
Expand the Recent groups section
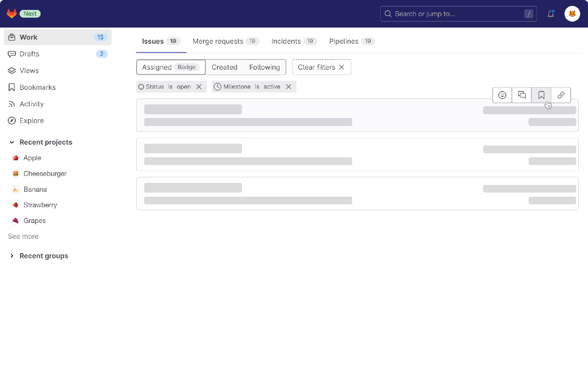(12, 256)
